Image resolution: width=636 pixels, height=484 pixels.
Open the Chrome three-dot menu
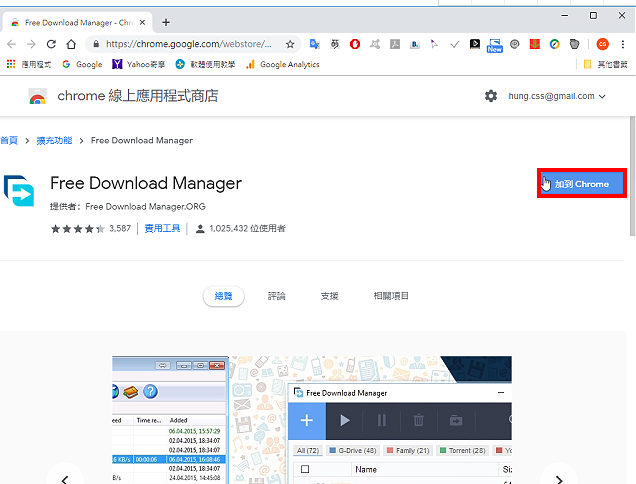click(623, 44)
